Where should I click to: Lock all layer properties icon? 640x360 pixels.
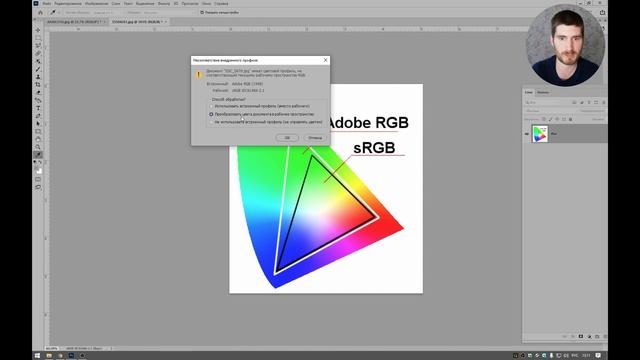tap(570, 119)
